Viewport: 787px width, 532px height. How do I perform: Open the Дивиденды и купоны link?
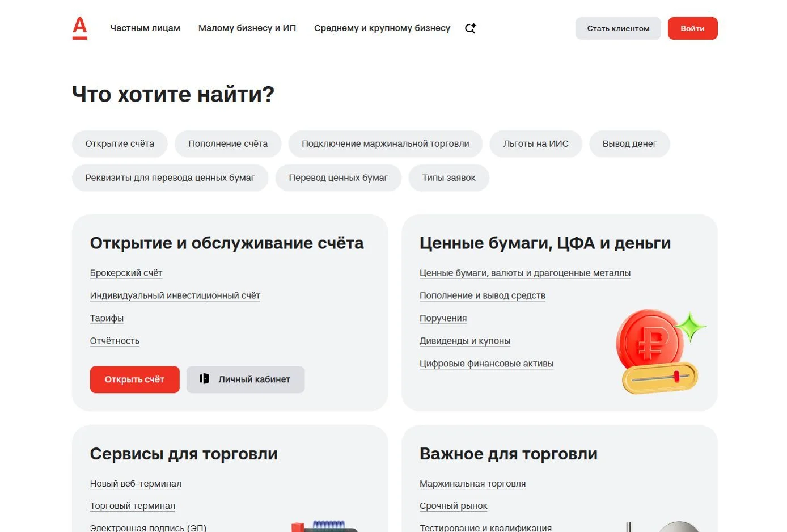(x=465, y=341)
